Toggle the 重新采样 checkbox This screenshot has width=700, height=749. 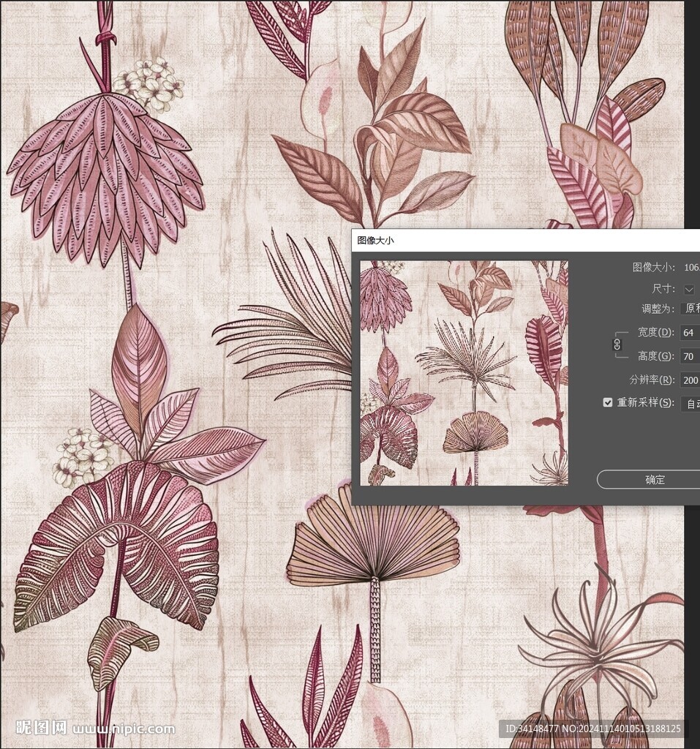pos(607,402)
